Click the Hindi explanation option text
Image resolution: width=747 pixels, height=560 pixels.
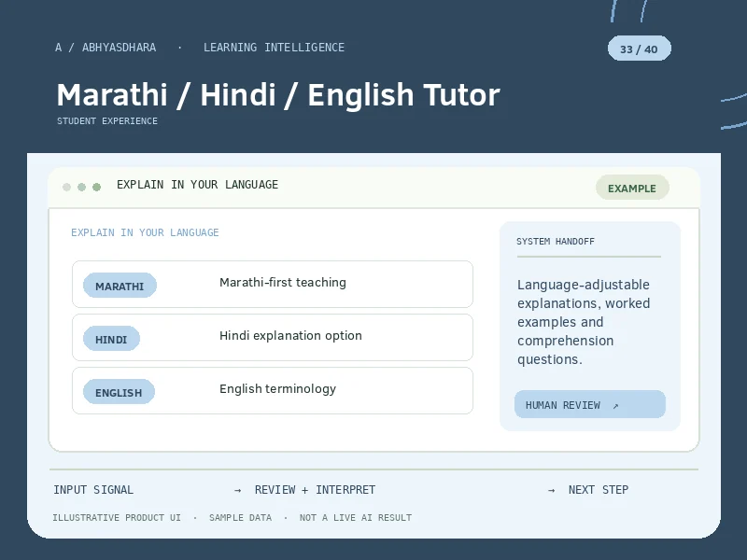[x=290, y=336]
